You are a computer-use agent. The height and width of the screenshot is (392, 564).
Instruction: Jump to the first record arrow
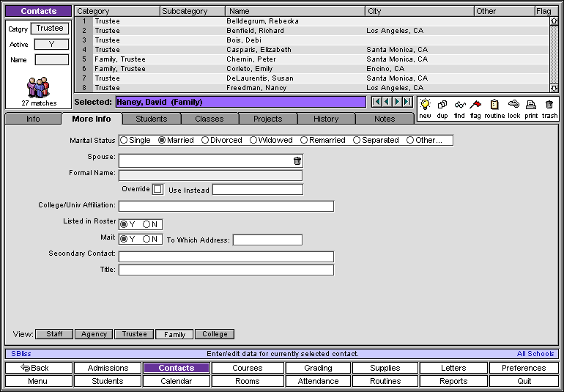376,102
